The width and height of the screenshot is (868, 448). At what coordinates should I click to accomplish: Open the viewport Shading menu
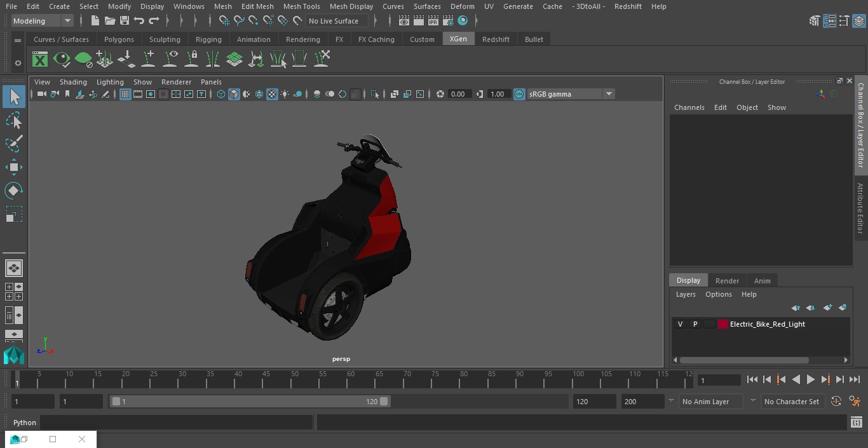73,82
